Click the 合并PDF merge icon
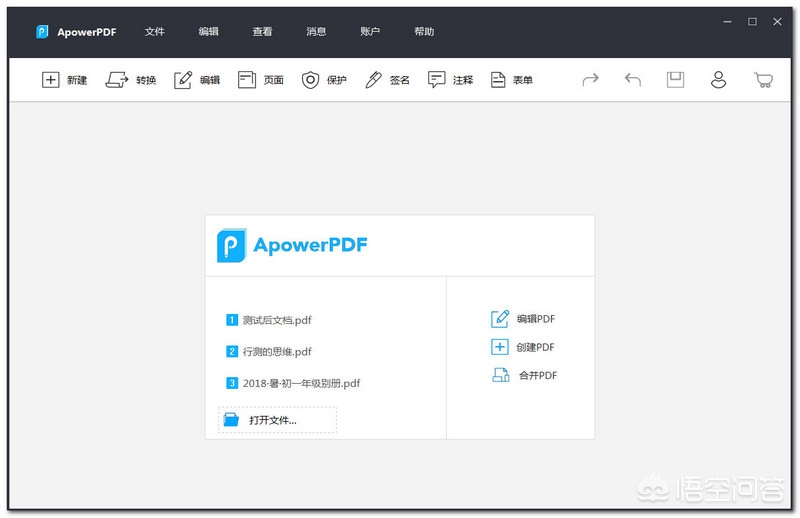 [x=501, y=375]
